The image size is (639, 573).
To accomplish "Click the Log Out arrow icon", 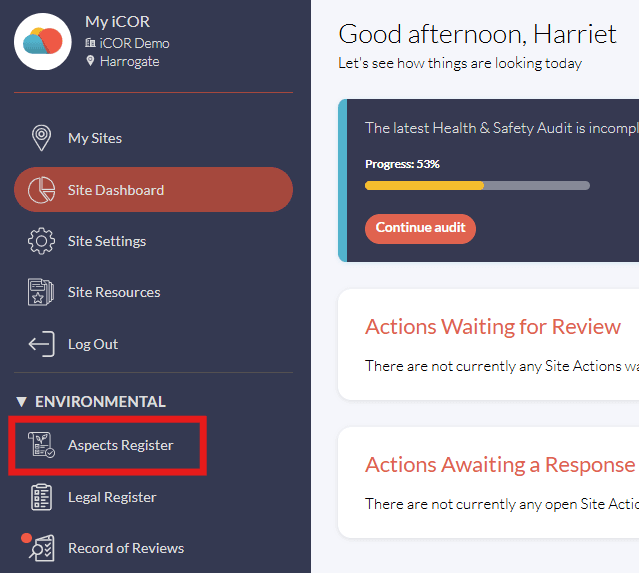I will (41, 344).
